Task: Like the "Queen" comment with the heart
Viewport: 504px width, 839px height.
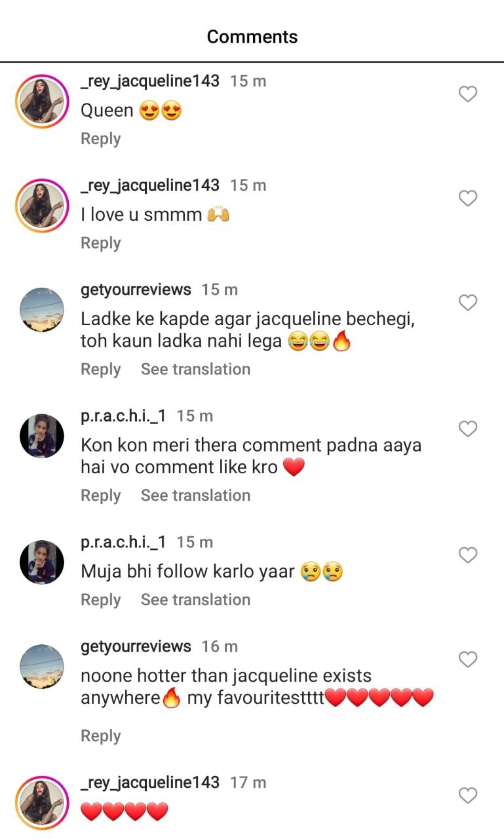Action: click(x=467, y=94)
